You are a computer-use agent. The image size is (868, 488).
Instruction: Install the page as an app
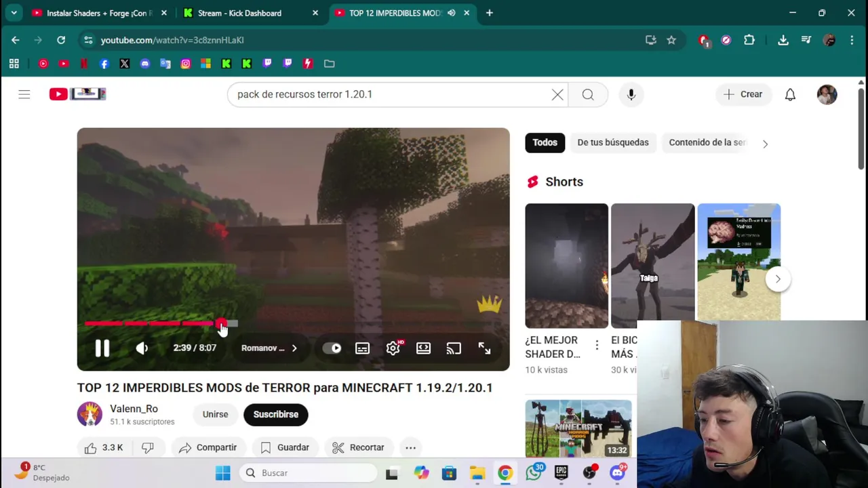(651, 40)
